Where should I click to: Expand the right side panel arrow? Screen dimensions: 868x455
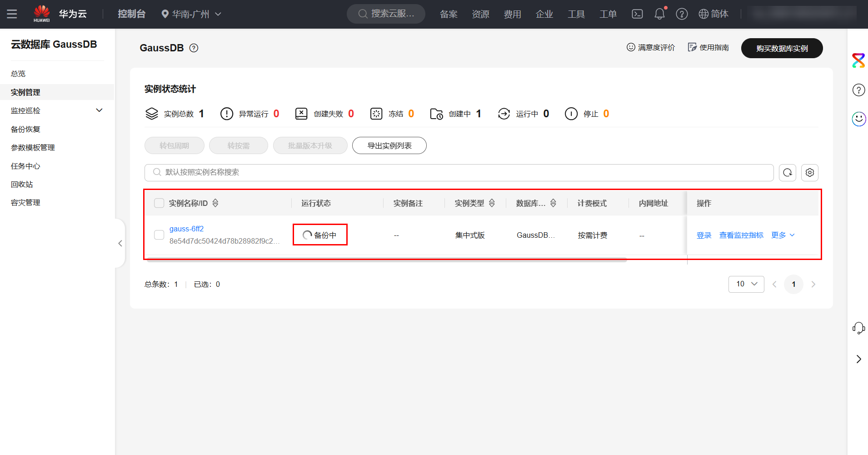pyautogui.click(x=858, y=359)
